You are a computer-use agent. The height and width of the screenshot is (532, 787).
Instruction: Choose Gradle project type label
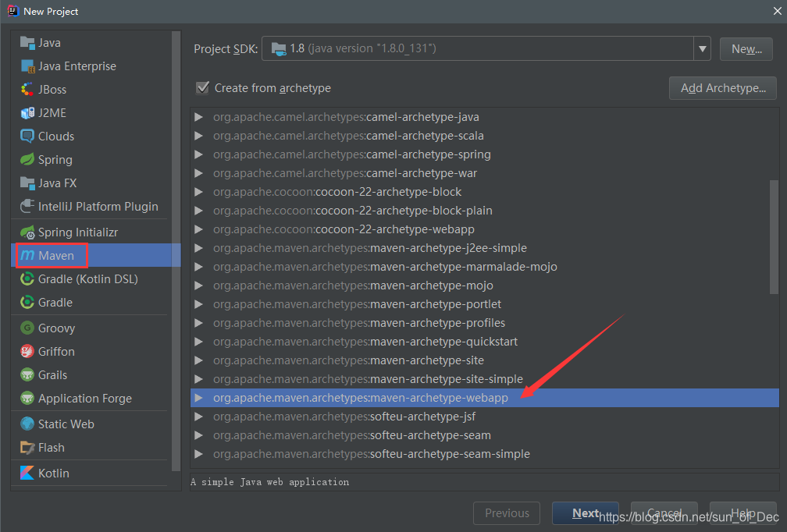pos(55,303)
